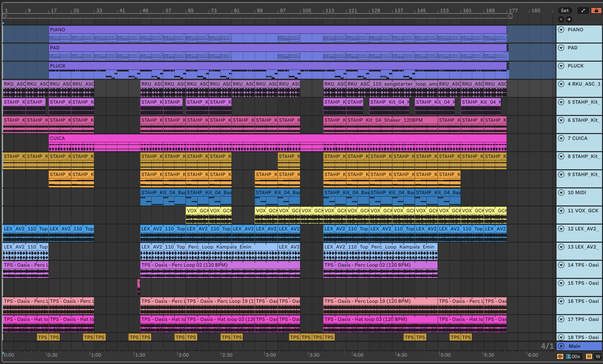This screenshot has width=603, height=364.
Task: Click the loop brace end marker
Action: click(x=510, y=16)
